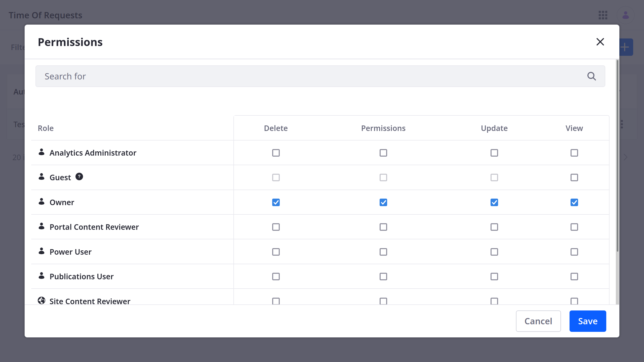The height and width of the screenshot is (362, 644).
Task: Select the Site Content Reviewer role name
Action: tap(90, 301)
